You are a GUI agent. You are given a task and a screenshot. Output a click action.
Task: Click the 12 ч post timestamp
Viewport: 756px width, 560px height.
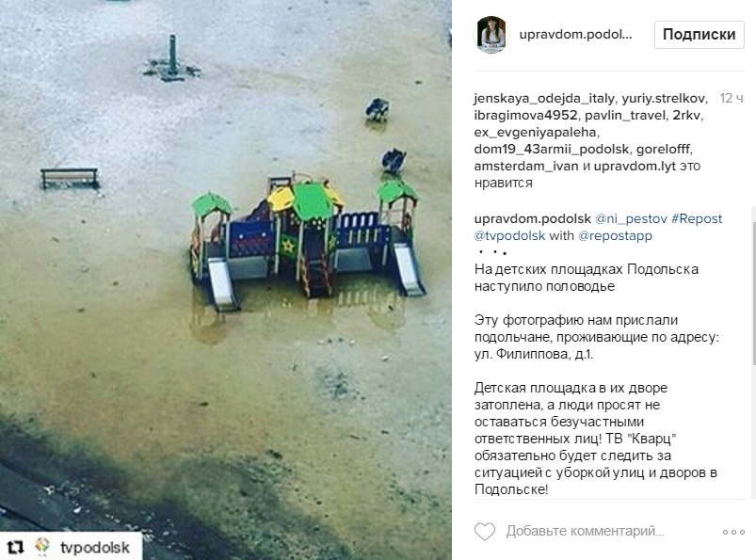tap(732, 98)
